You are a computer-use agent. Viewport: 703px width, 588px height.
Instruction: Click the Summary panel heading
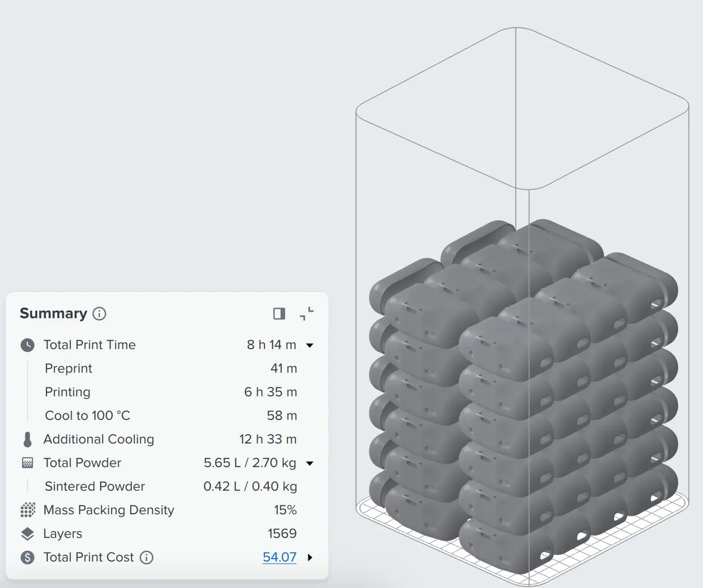(x=53, y=314)
